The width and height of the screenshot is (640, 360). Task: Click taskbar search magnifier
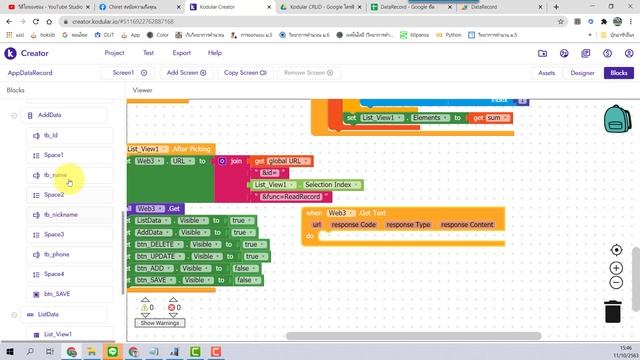(30, 351)
